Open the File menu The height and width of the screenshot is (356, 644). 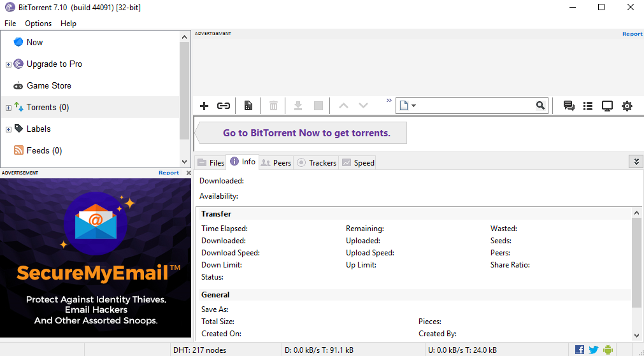(x=10, y=24)
